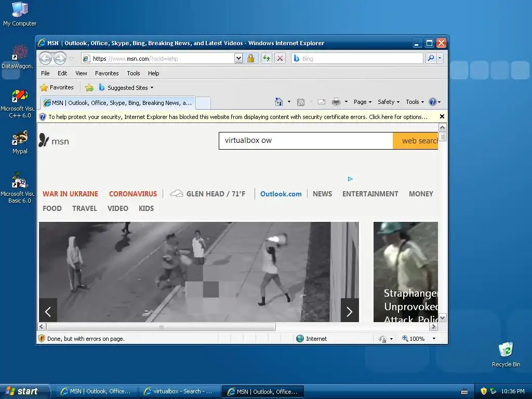
Task: Open VIDEO navigation link
Action: pyautogui.click(x=118, y=208)
